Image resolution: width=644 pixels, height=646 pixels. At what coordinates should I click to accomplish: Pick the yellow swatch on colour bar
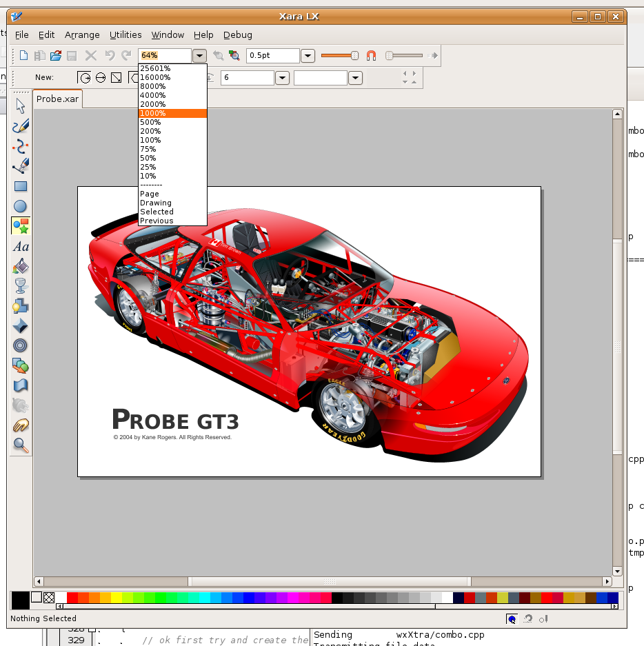[117, 597]
